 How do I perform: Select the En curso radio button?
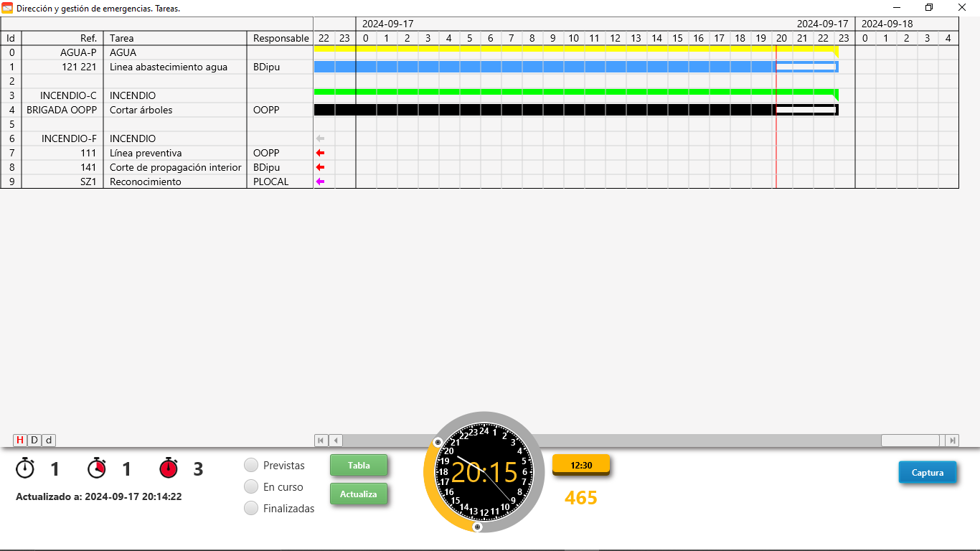251,486
